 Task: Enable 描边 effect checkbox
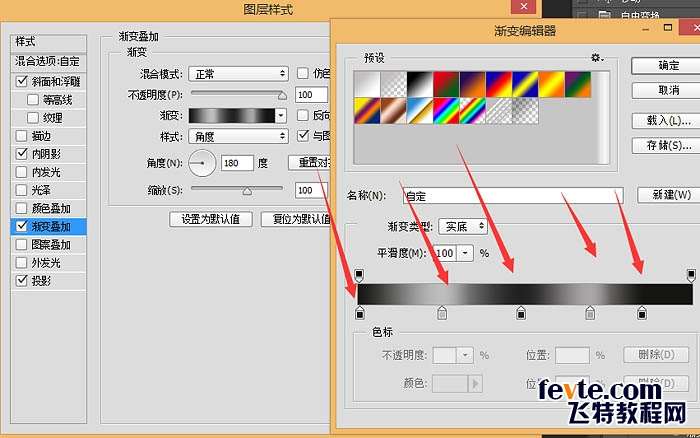[x=21, y=135]
